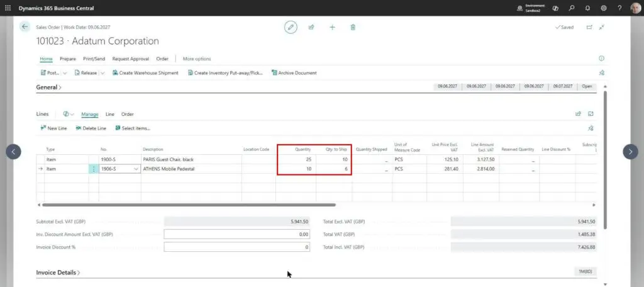Create new record with plus icon
Image resolution: width=644 pixels, height=287 pixels.
coord(332,27)
